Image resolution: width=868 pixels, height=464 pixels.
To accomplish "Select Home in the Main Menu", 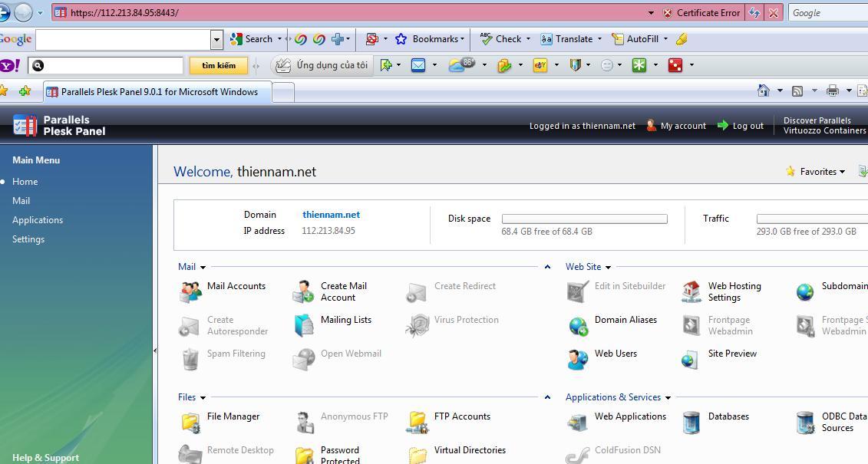I will click(x=25, y=182).
